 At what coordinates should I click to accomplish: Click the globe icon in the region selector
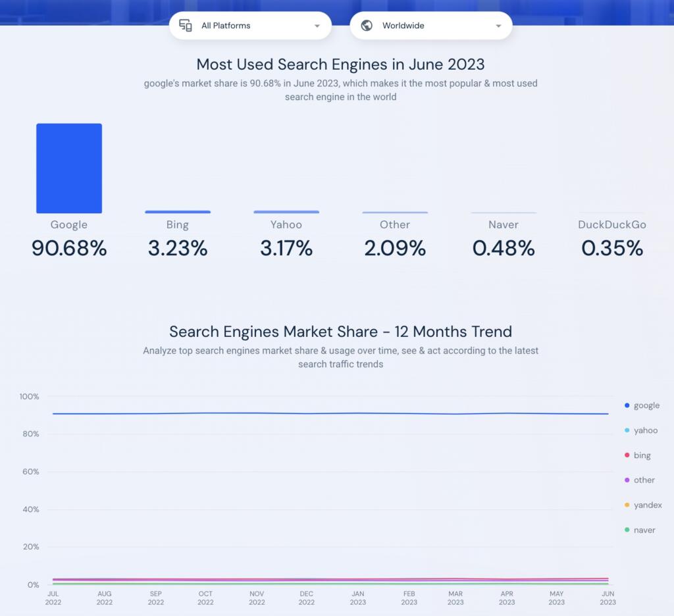coord(367,26)
